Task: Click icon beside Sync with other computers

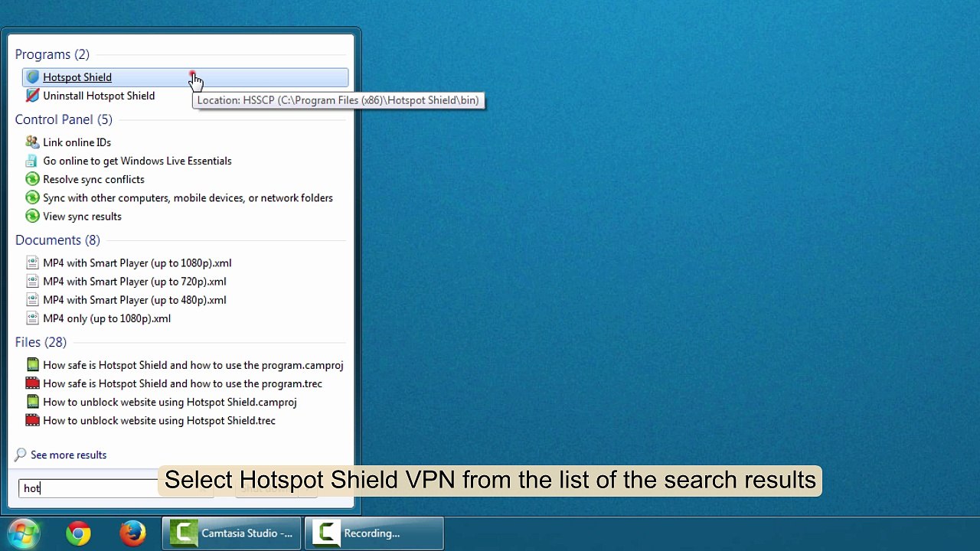Action: click(x=32, y=197)
